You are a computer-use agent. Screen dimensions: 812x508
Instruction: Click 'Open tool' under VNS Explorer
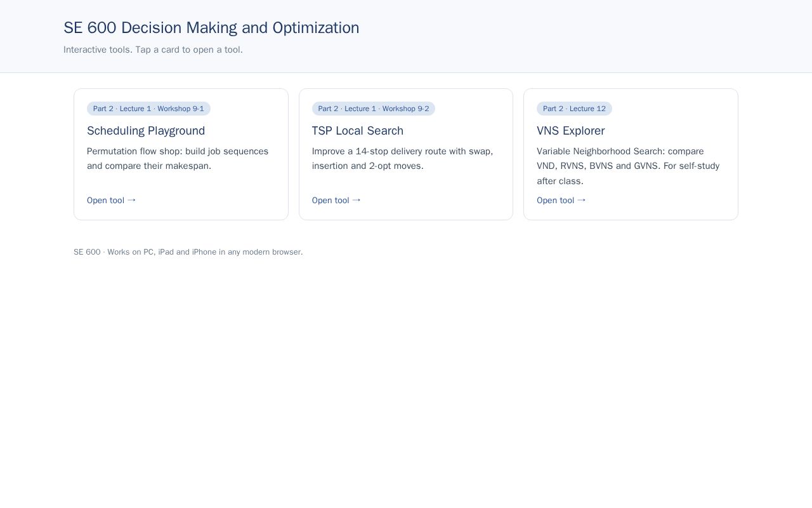[x=561, y=200]
